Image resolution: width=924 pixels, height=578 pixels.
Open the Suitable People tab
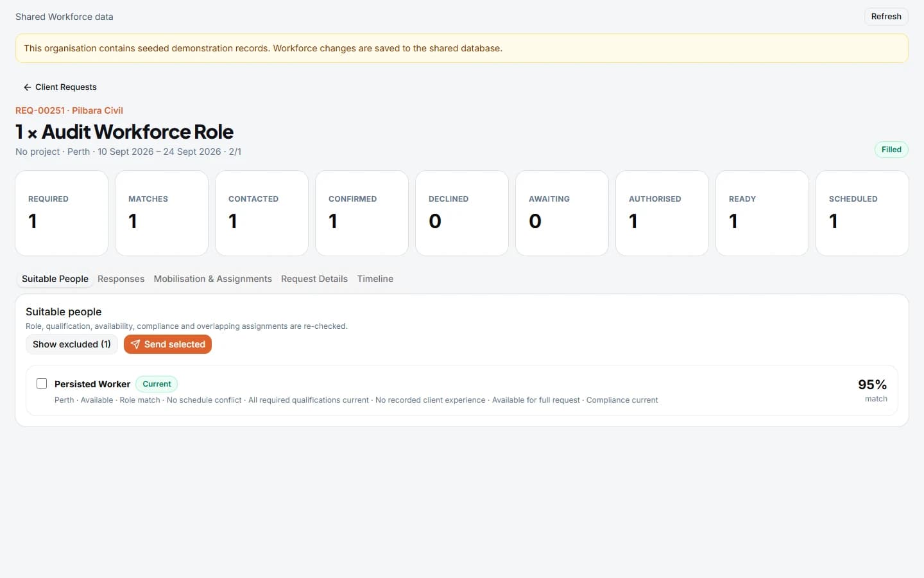pyautogui.click(x=55, y=279)
